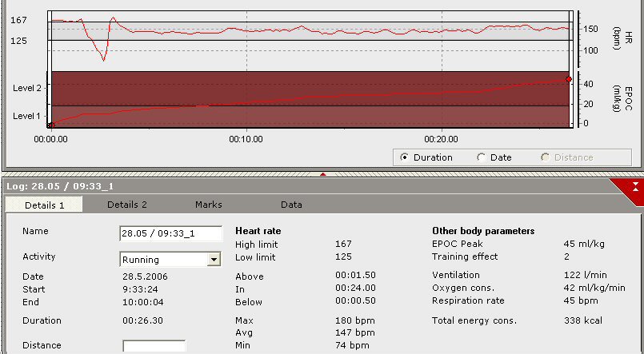Open the Activity dropdown arrow
Image resolution: width=644 pixels, height=354 pixels.
(213, 260)
